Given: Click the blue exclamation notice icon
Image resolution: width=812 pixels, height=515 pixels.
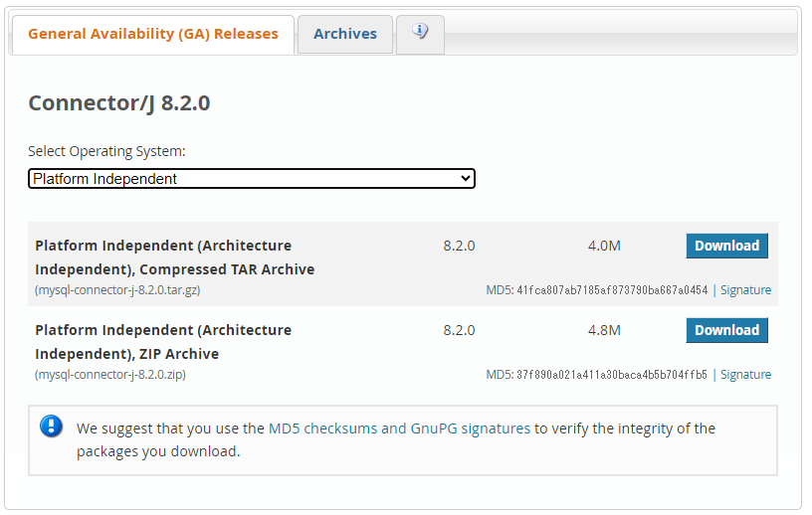Looking at the screenshot, I should pos(52,427).
